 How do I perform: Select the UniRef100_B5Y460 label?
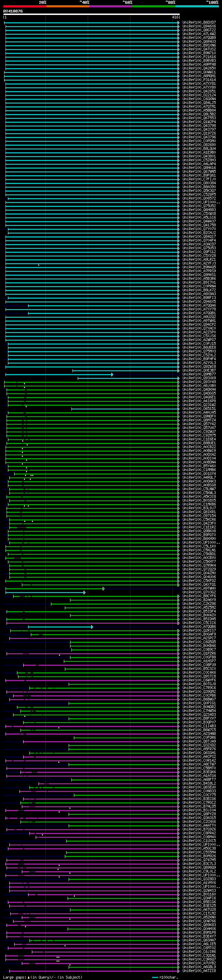(x=199, y=465)
